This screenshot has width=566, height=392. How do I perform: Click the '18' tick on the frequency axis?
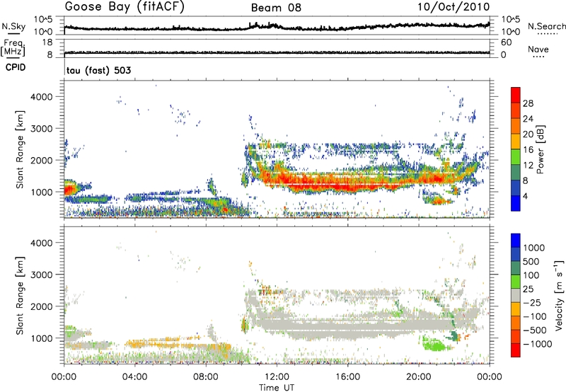point(47,42)
